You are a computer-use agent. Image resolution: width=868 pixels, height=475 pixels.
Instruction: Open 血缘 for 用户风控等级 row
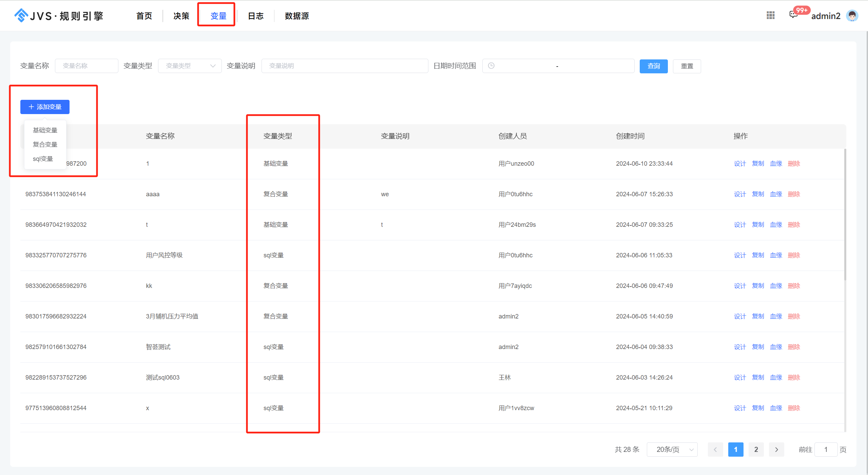[x=776, y=255]
